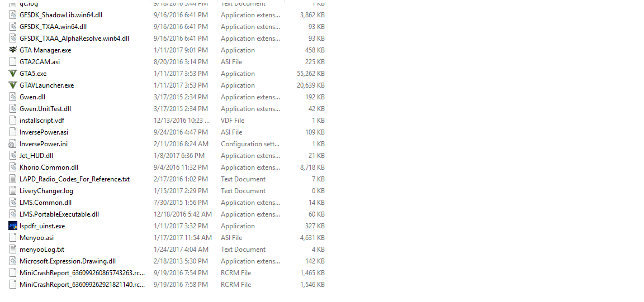
Task: Click the GTA2CAM.asi blank file icon
Action: point(13,62)
